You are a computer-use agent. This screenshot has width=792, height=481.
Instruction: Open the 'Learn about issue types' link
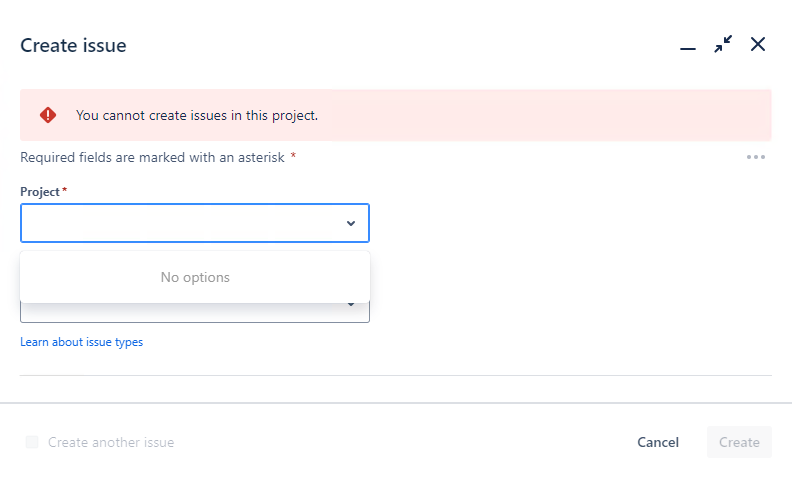click(81, 342)
